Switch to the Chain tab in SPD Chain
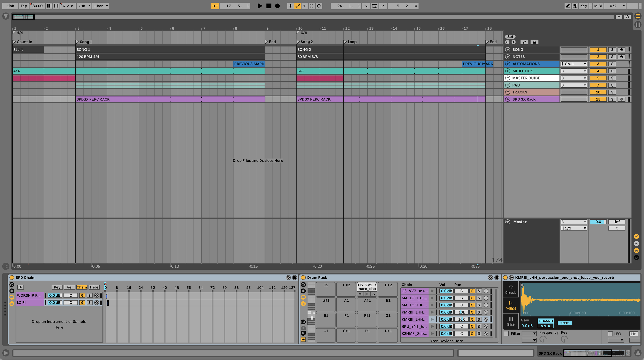The width and height of the screenshot is (644, 360). (82, 287)
